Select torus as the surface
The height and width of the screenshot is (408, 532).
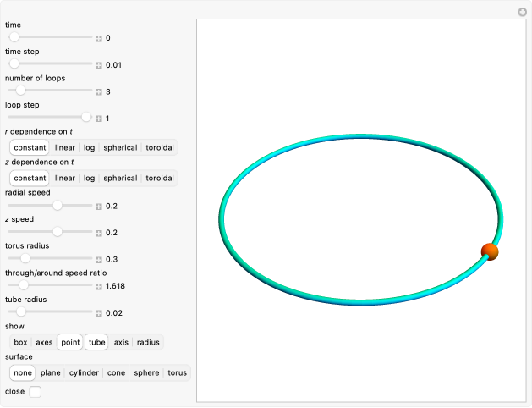(177, 372)
